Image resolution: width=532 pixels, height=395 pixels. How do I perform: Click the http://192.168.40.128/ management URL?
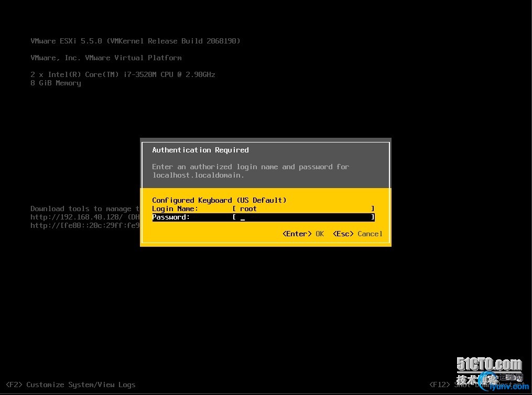(77, 217)
